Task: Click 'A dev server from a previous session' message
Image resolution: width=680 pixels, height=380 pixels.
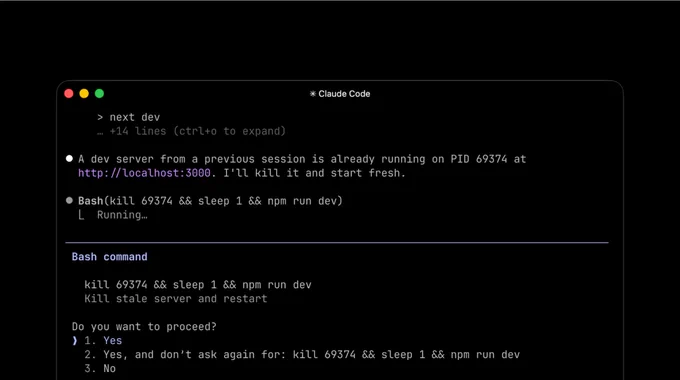Action: [x=302, y=166]
